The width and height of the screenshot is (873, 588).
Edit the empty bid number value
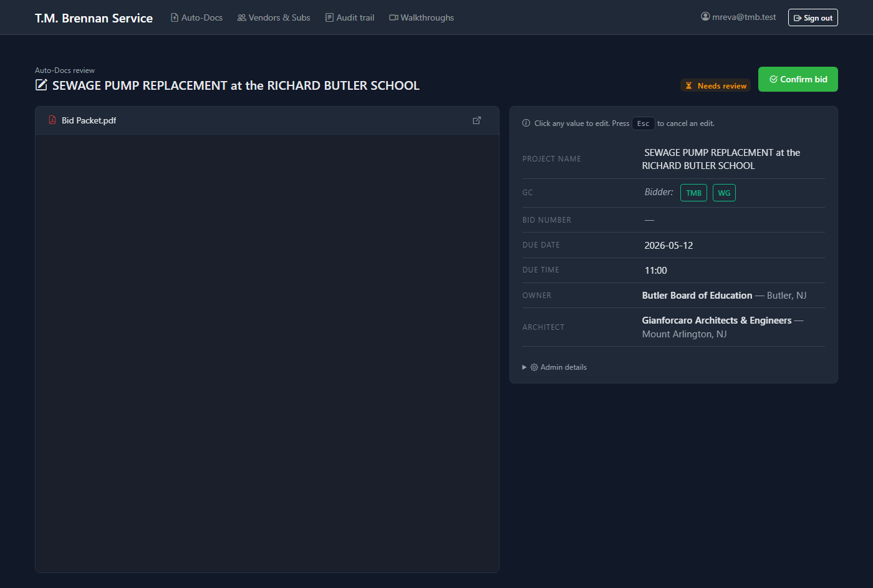(x=649, y=220)
